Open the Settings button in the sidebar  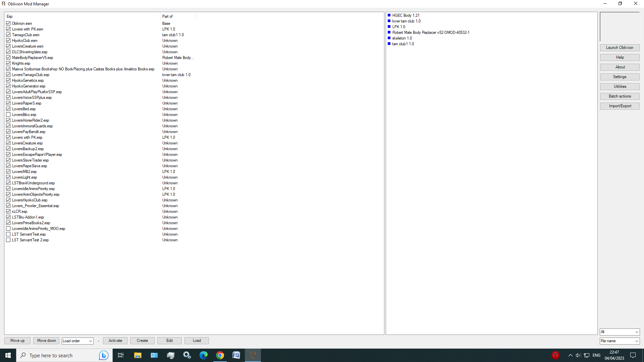[620, 77]
